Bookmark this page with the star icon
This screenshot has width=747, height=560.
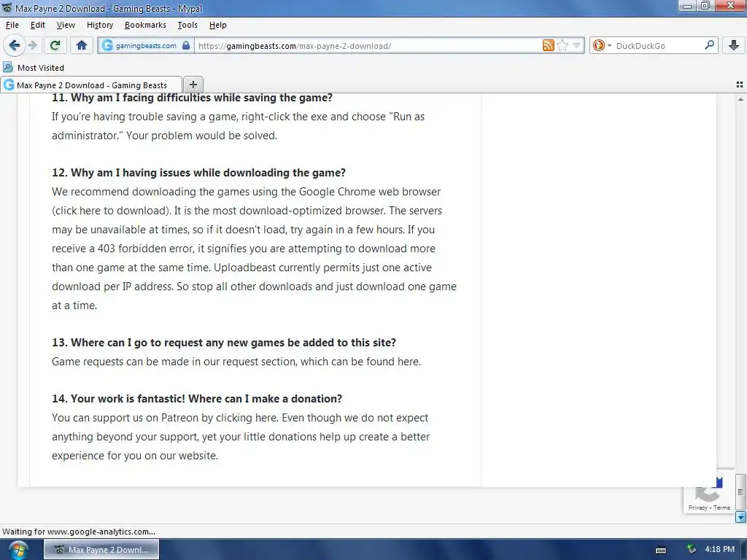point(562,45)
